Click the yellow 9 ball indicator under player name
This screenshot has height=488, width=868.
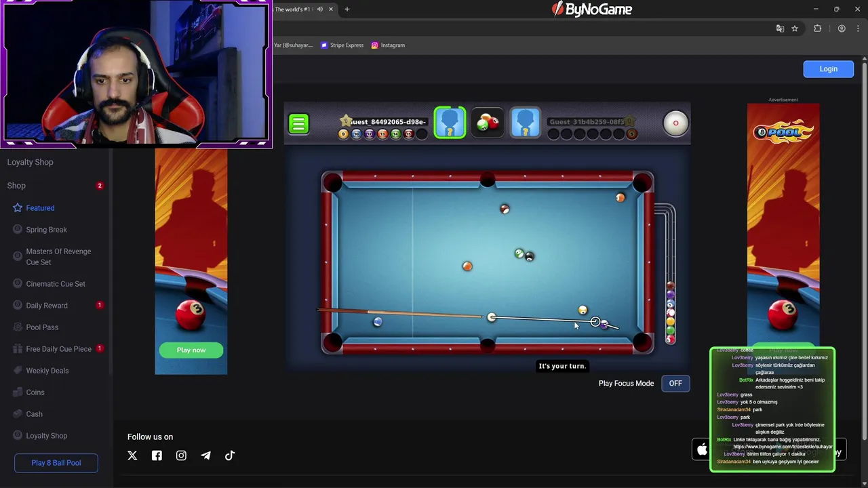pyautogui.click(x=343, y=134)
